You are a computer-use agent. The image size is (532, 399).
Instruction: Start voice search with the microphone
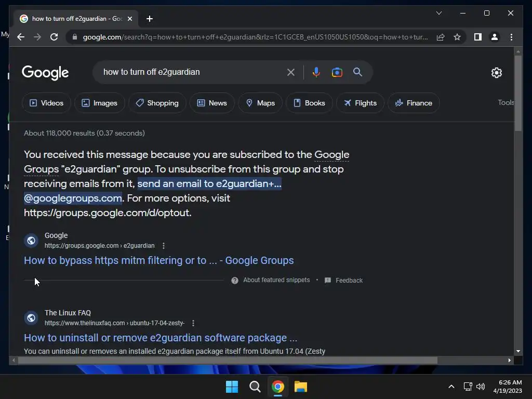coord(316,72)
